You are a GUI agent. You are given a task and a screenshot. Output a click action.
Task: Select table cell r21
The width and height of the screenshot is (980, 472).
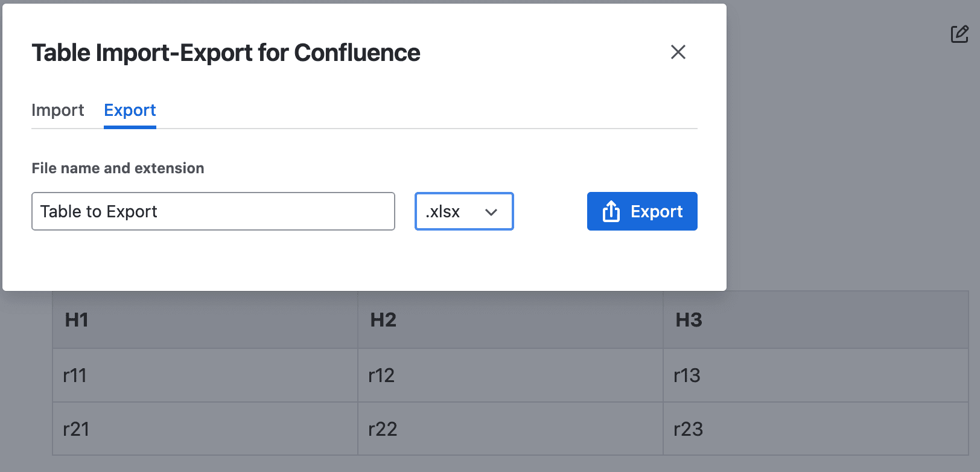click(205, 429)
